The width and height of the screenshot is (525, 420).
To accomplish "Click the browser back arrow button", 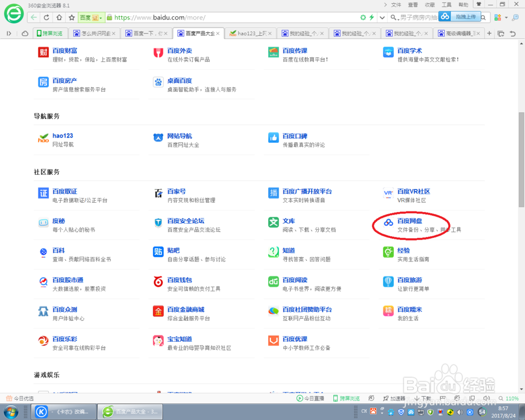I will coord(34,17).
